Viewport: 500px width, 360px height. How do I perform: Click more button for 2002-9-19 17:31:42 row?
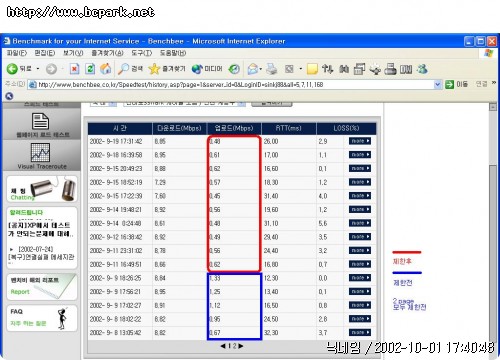click(x=360, y=141)
